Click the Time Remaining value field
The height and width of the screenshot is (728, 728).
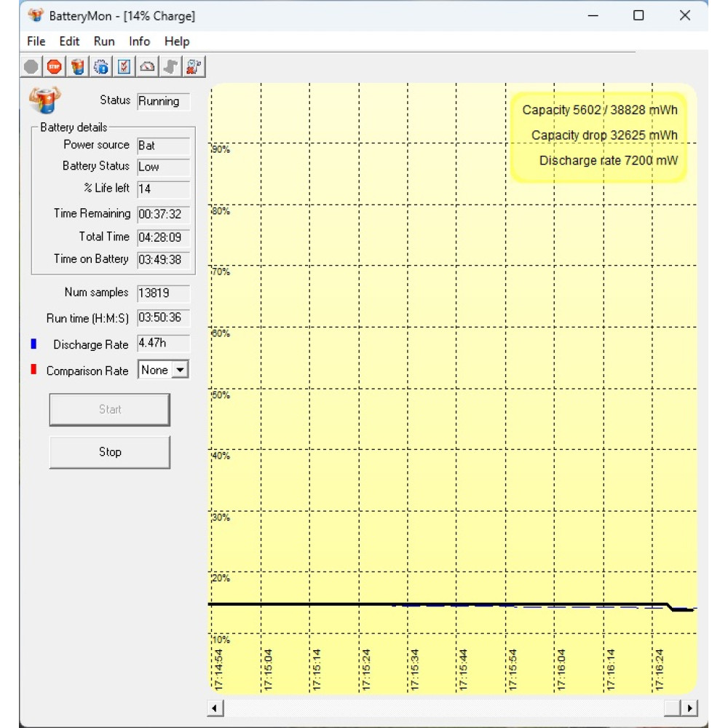tap(163, 215)
